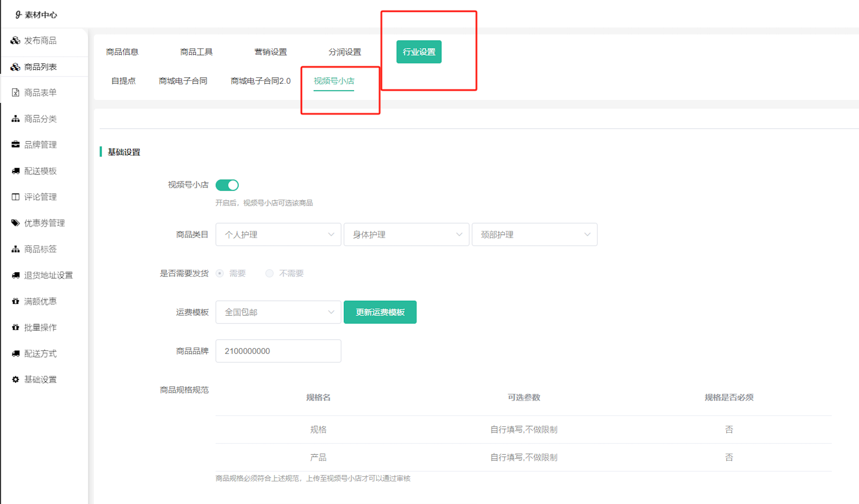Screen dimensions: 859x504
Task: Switch to the 营销设置 tab
Action: click(x=270, y=52)
